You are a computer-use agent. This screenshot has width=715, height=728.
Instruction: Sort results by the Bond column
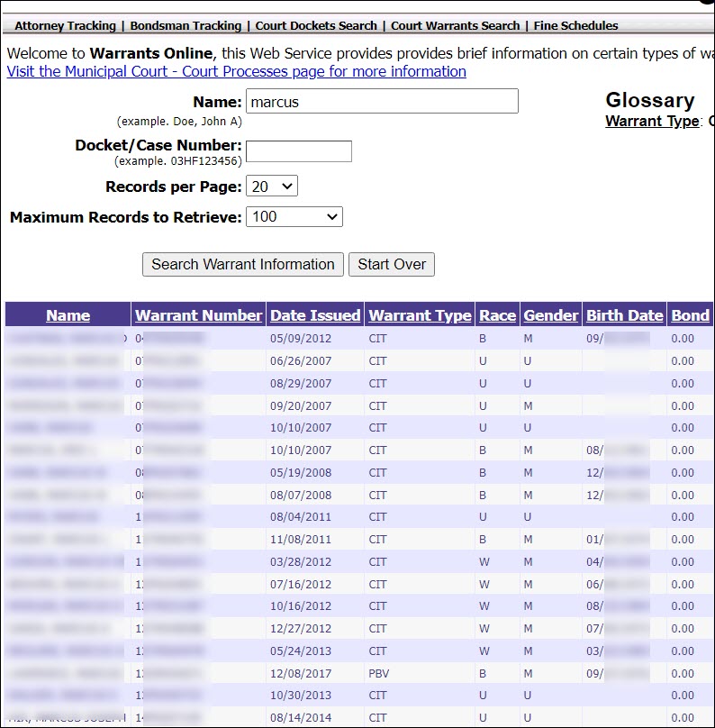(690, 315)
